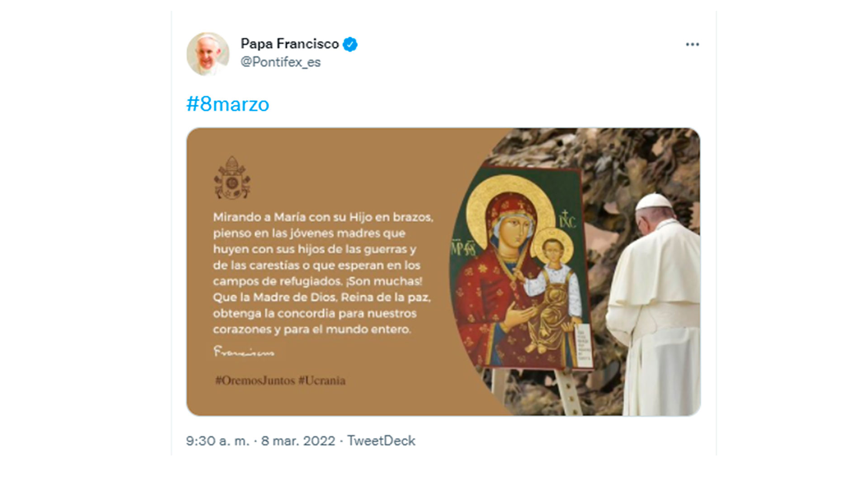Click the quote beginning 'Mirando a María'
The image size is (868, 488).
click(323, 273)
